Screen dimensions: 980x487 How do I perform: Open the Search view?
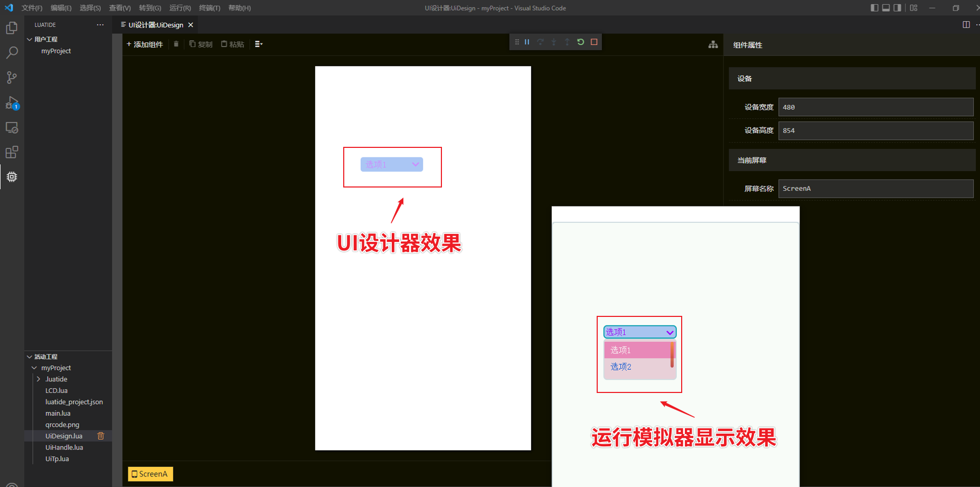pos(12,52)
